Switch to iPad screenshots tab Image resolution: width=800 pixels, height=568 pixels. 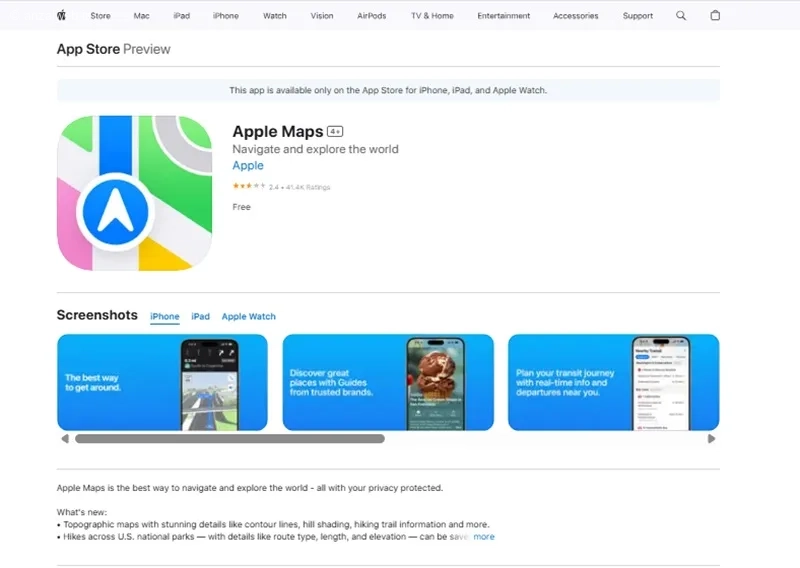(201, 316)
